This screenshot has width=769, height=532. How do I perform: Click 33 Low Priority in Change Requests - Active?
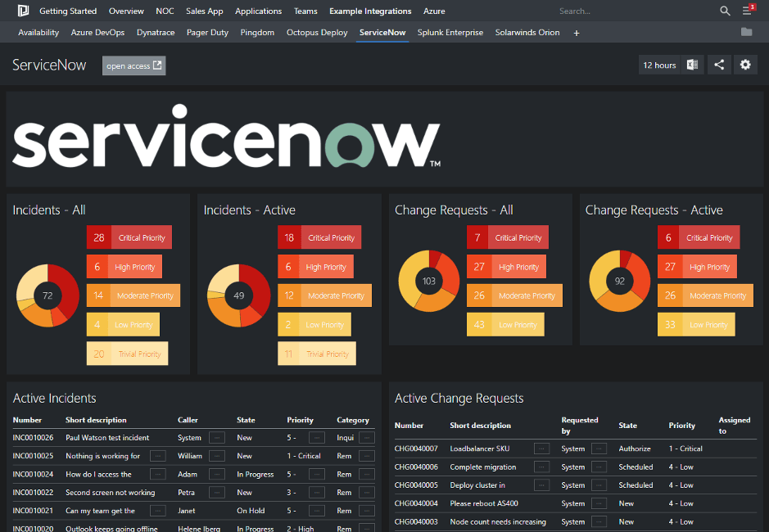click(696, 325)
